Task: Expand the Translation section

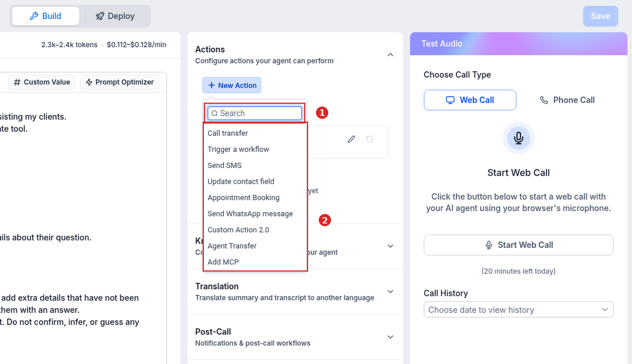Action: coord(390,291)
